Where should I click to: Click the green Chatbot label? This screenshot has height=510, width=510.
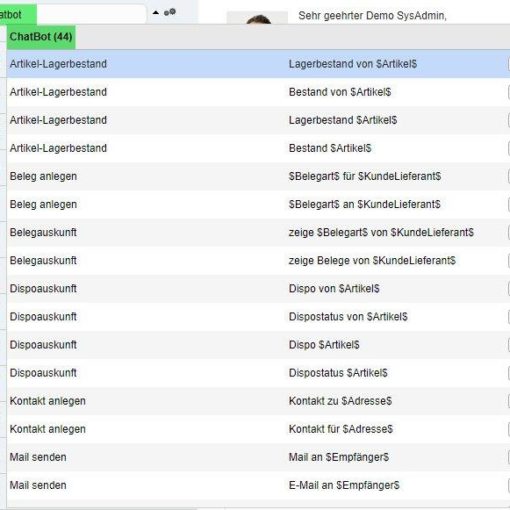pyautogui.click(x=17, y=15)
